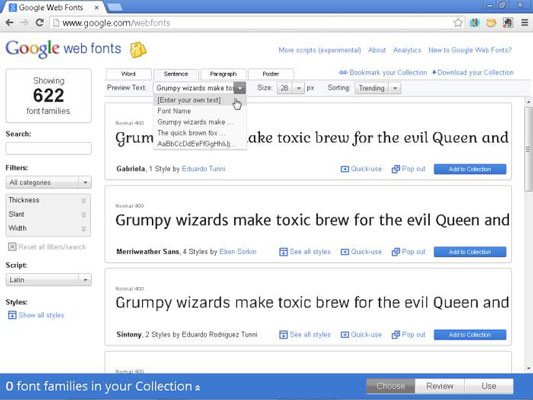Open the Analytics link
This screenshot has width=533, height=400.
pos(407,50)
